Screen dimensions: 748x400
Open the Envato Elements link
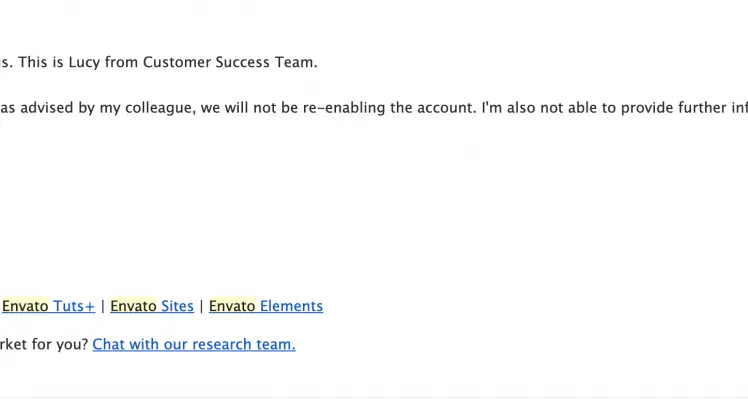[x=266, y=306]
